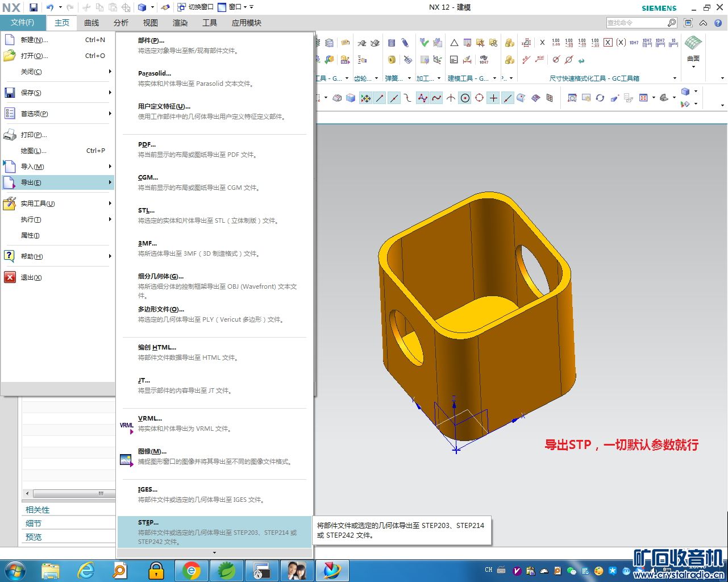The image size is (728, 582).
Task: Click the Undo arrow icon
Action: click(x=50, y=7)
